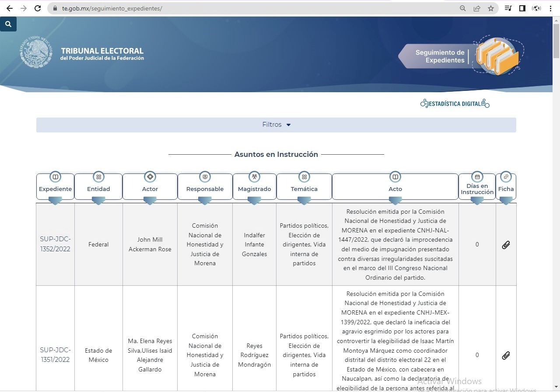Click the Actor column header icon
Screen dimensions: 560x392
tap(150, 177)
